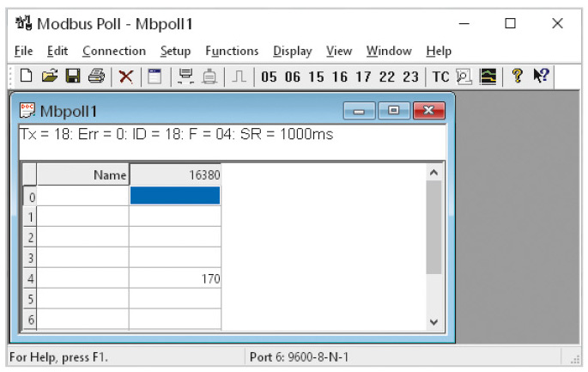Open function 06 write single register

293,77
